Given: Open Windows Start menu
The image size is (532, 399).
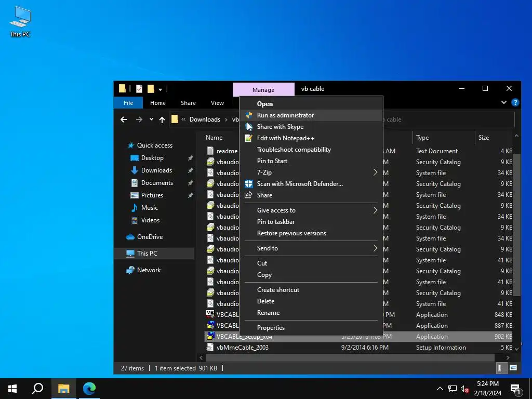Looking at the screenshot, I should 12,389.
